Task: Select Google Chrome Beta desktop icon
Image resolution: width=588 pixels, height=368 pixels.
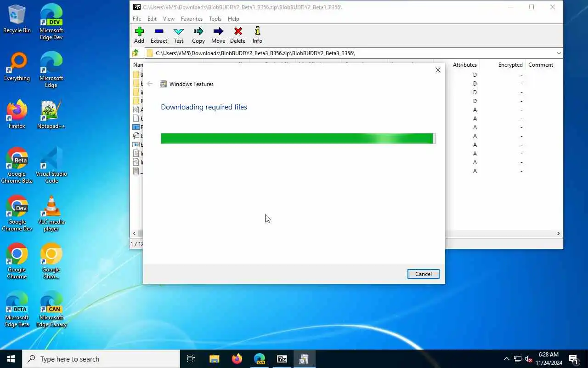Action: [17, 166]
